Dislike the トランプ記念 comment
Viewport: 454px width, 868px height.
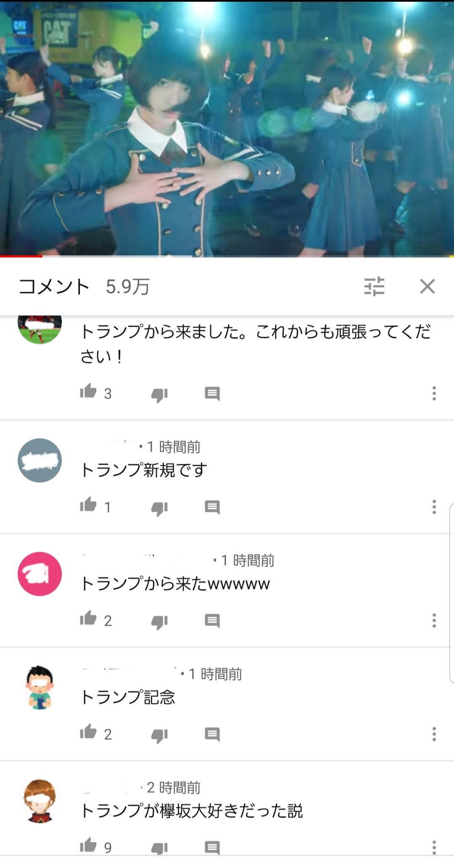[160, 735]
